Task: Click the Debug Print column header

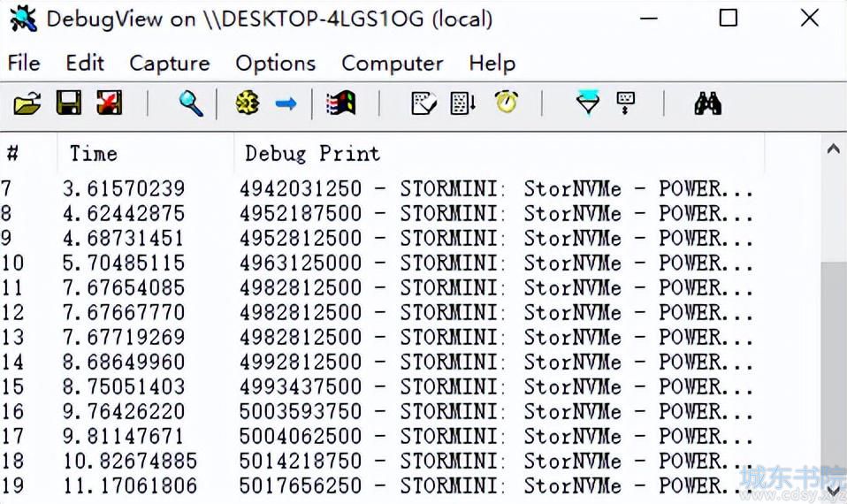Action: (500, 154)
